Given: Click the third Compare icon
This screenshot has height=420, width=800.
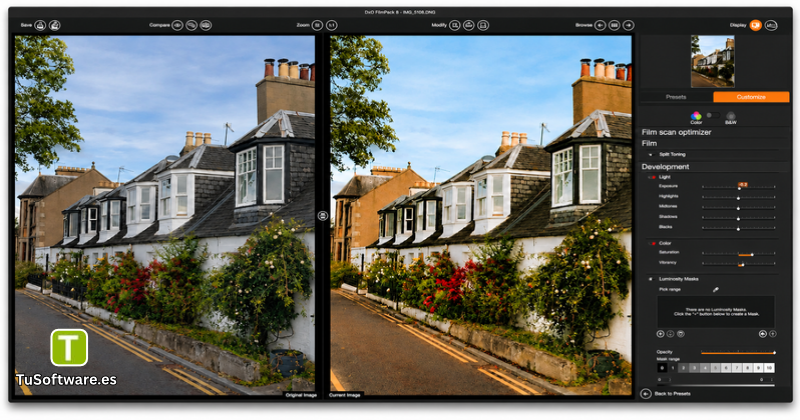Looking at the screenshot, I should click(x=206, y=25).
